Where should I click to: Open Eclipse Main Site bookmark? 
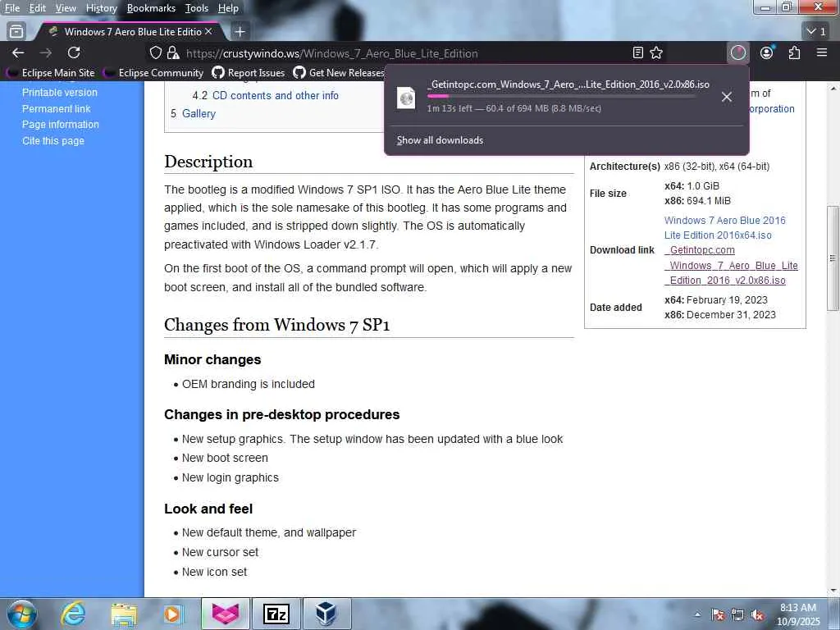(x=51, y=72)
